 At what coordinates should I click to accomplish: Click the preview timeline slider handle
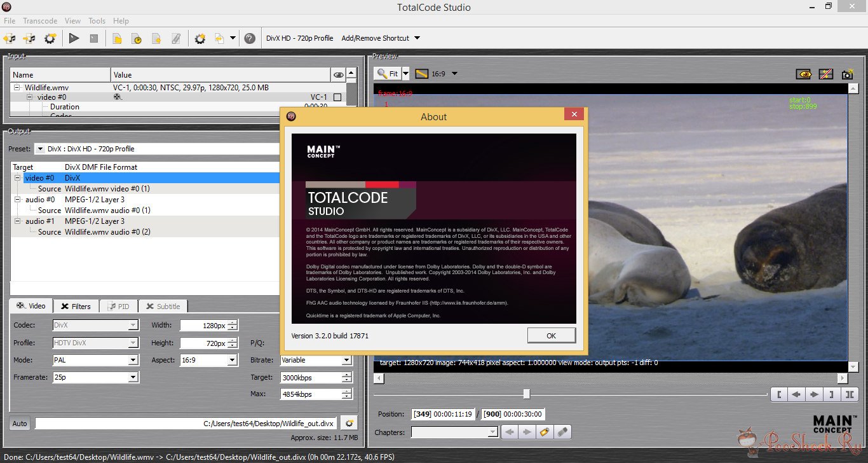526,394
